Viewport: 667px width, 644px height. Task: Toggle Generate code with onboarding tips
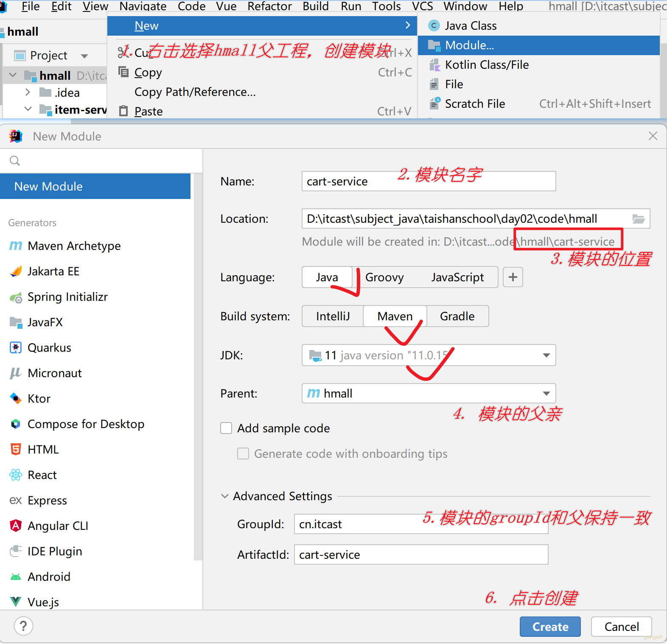(243, 454)
